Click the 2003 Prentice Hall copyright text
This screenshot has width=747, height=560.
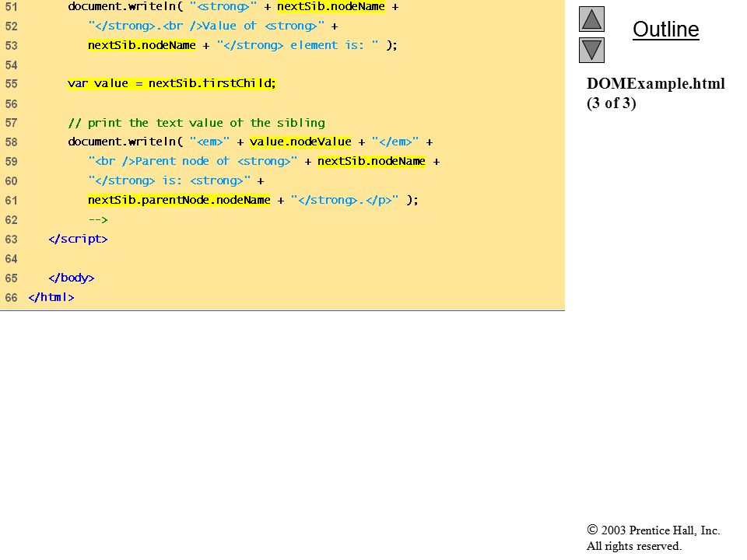pyautogui.click(x=653, y=530)
